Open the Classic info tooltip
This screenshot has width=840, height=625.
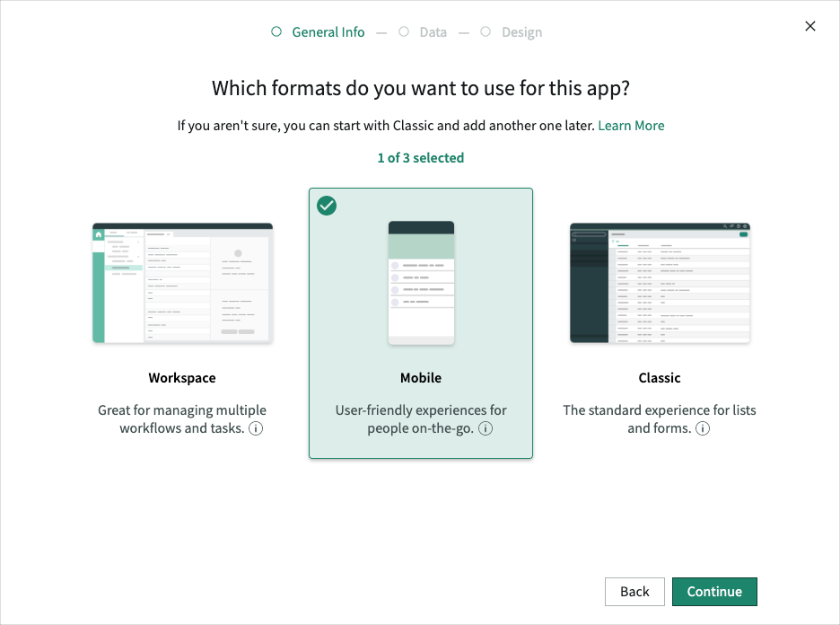click(703, 428)
